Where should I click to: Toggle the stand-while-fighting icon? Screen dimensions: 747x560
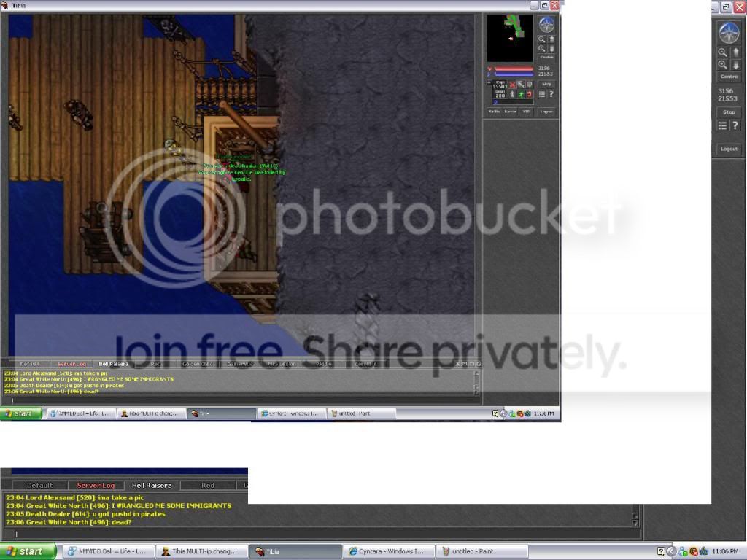click(x=512, y=94)
